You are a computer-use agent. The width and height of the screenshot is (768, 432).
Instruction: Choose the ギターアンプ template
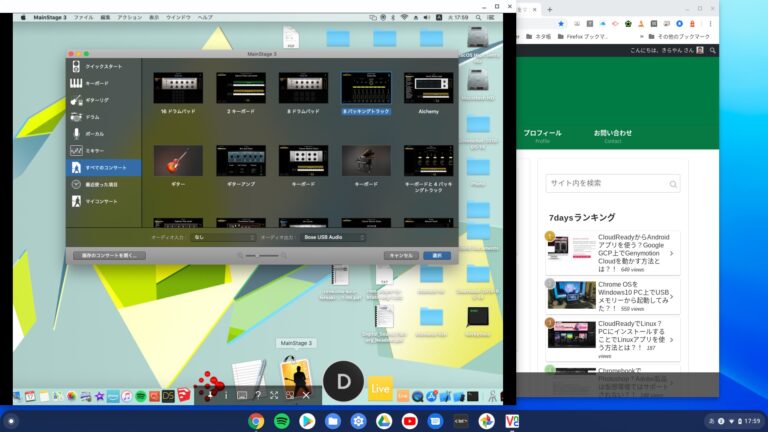pos(240,166)
